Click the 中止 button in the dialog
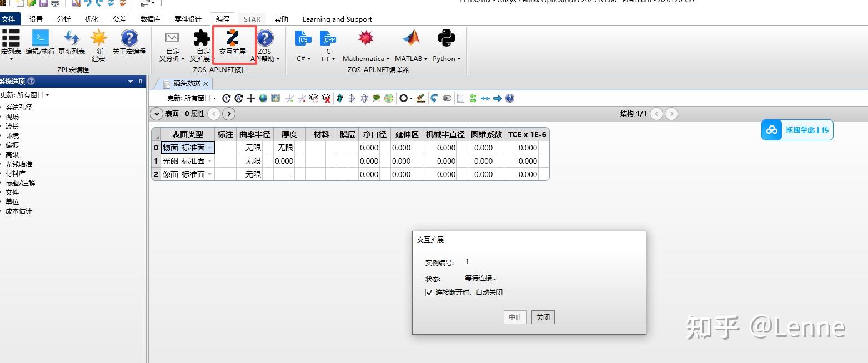The height and width of the screenshot is (363, 868). pyautogui.click(x=514, y=317)
